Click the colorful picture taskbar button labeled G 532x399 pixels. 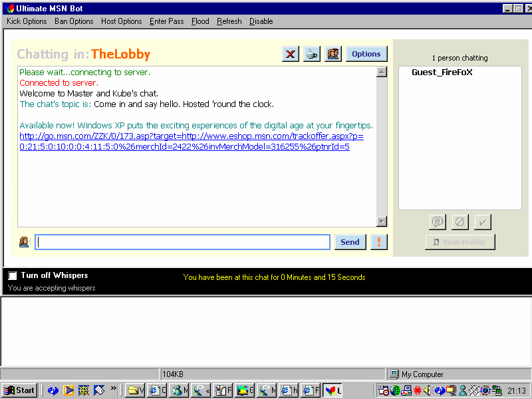point(245,390)
